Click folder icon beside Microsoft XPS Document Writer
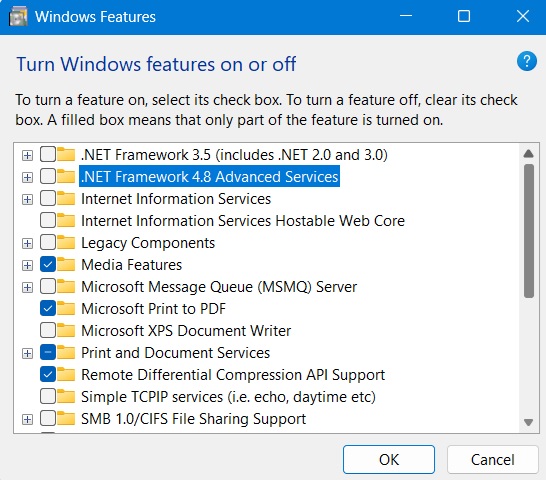This screenshot has width=546, height=480. tap(66, 331)
